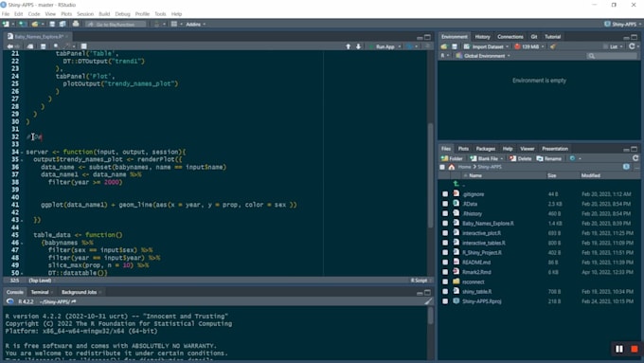This screenshot has height=363, width=644.
Task: Open R_Shiny_Project.R from the file list
Action: click(482, 253)
